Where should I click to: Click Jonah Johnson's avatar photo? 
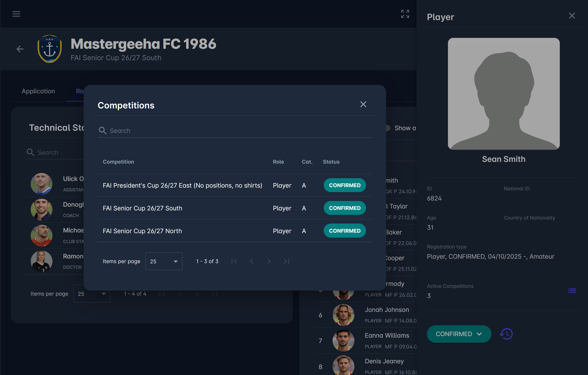click(343, 315)
